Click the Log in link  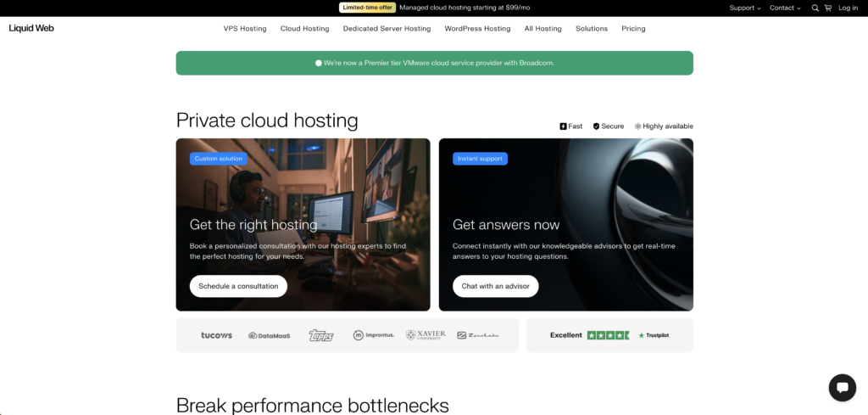pos(848,8)
